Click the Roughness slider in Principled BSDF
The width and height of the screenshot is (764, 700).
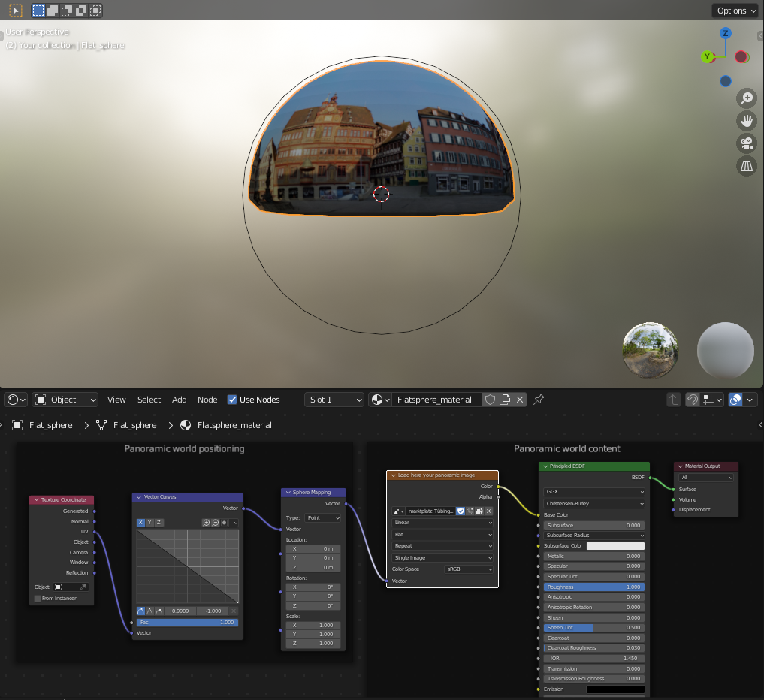(593, 587)
